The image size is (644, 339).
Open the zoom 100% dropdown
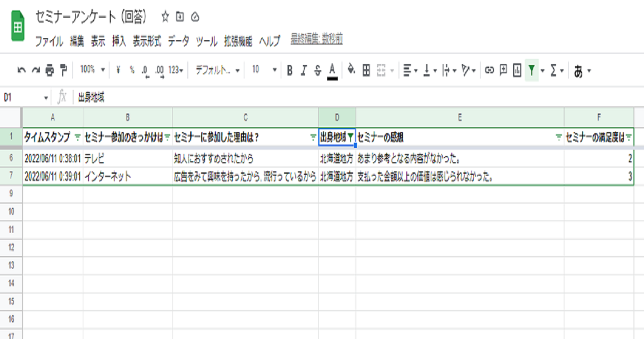(x=92, y=70)
